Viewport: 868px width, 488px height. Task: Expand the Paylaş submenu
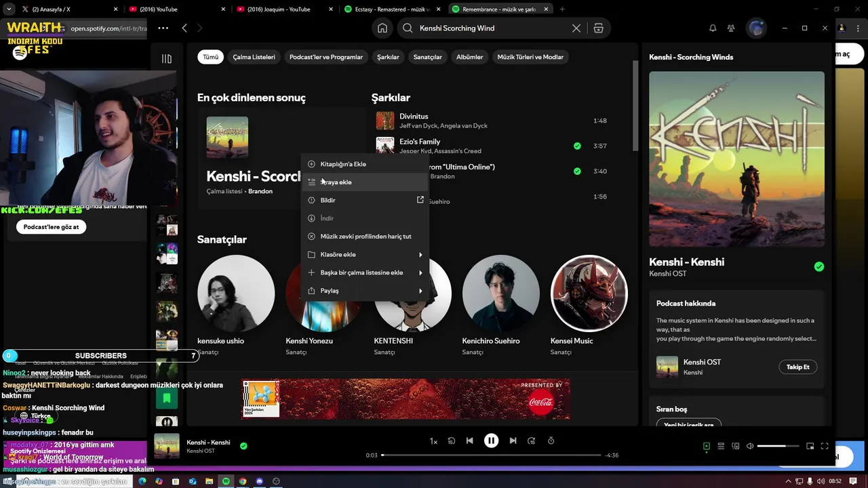[x=366, y=291]
